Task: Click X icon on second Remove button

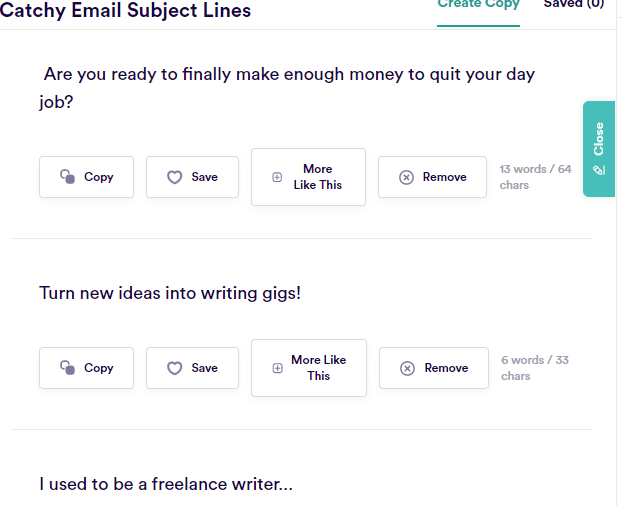Action: pyautogui.click(x=407, y=368)
